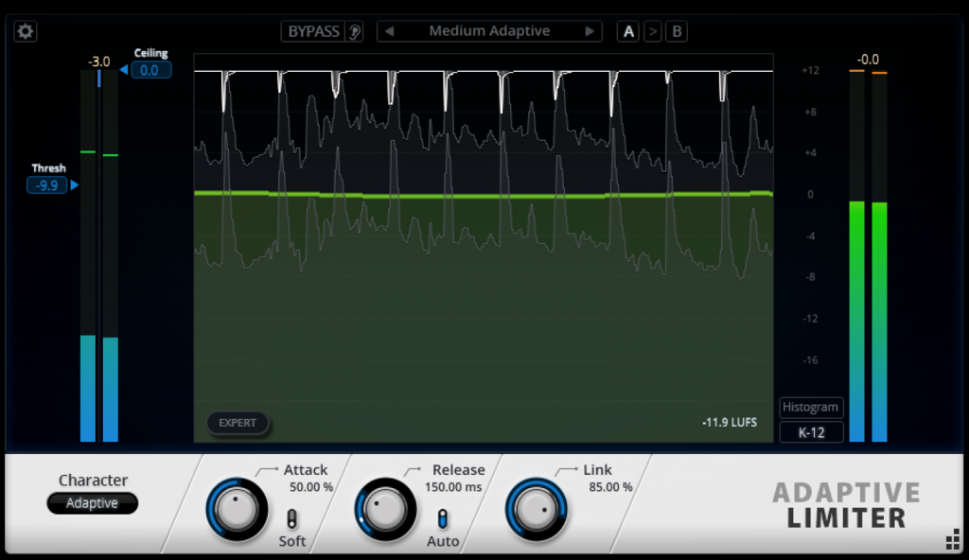This screenshot has width=969, height=560.
Task: Click the ear listen icon beside BYPASS
Action: [355, 31]
